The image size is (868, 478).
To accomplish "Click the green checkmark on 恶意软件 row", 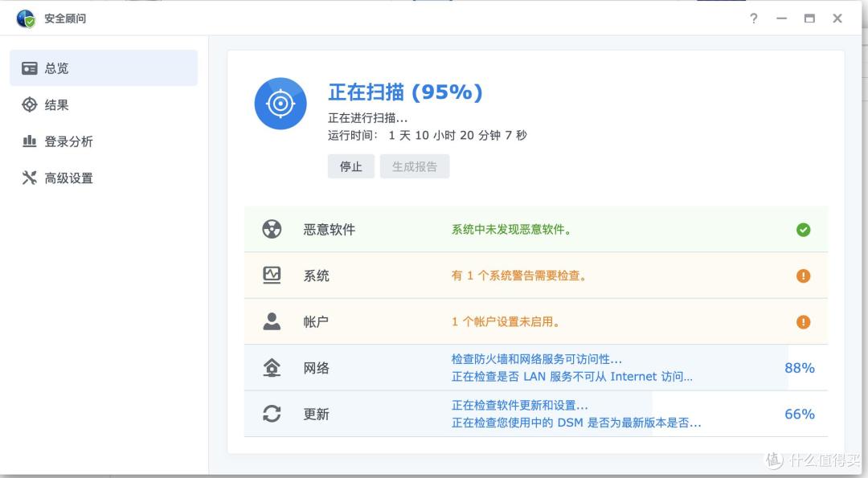I will [803, 230].
